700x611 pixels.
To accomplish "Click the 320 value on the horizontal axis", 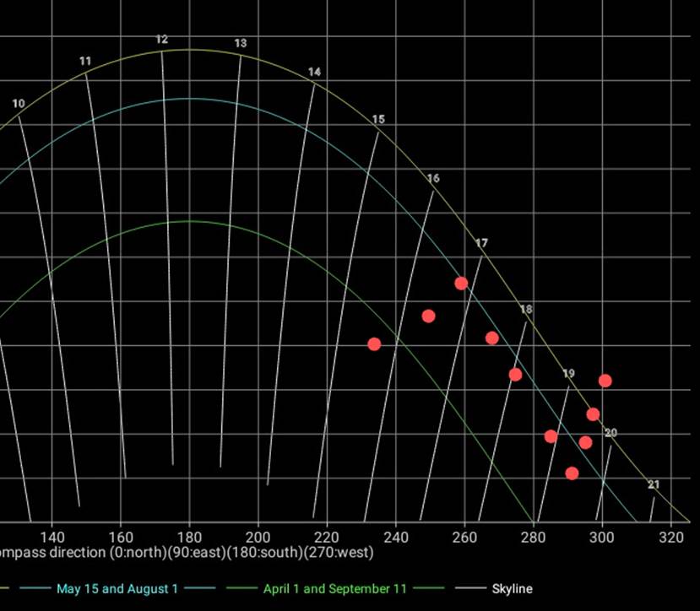I will pyautogui.click(x=670, y=537).
